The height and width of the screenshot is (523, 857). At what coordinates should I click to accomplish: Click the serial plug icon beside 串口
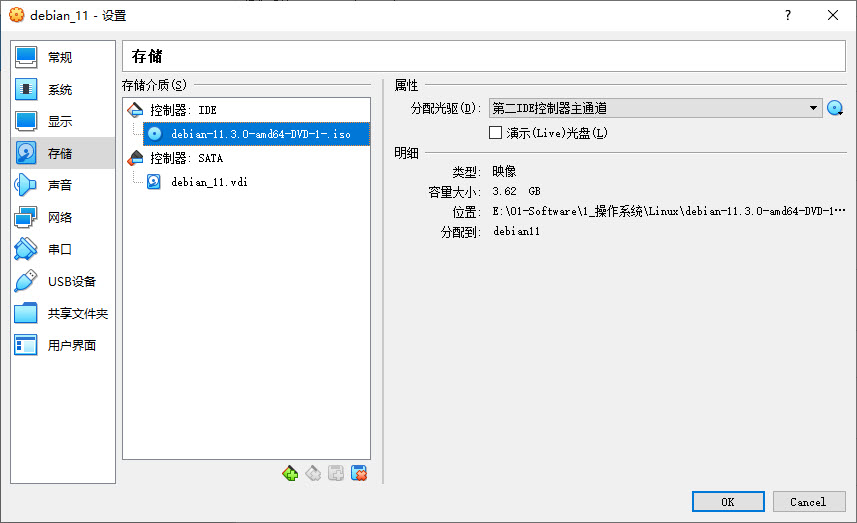point(26,249)
